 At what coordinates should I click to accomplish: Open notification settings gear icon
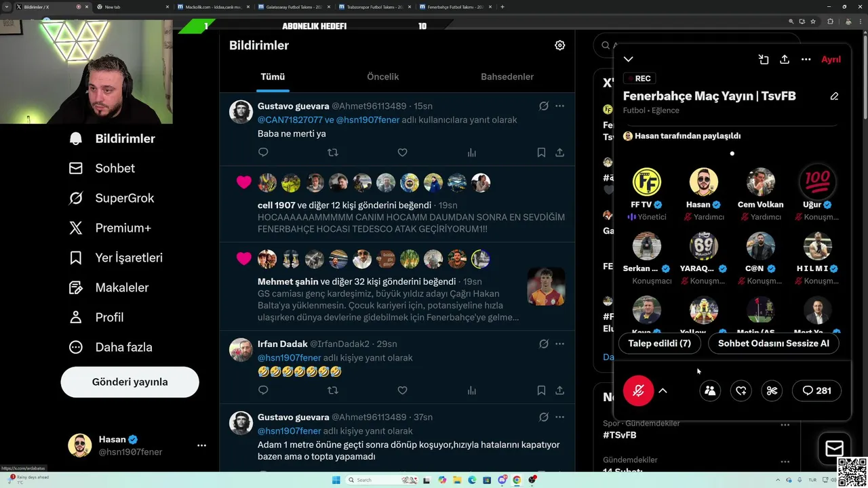(559, 45)
